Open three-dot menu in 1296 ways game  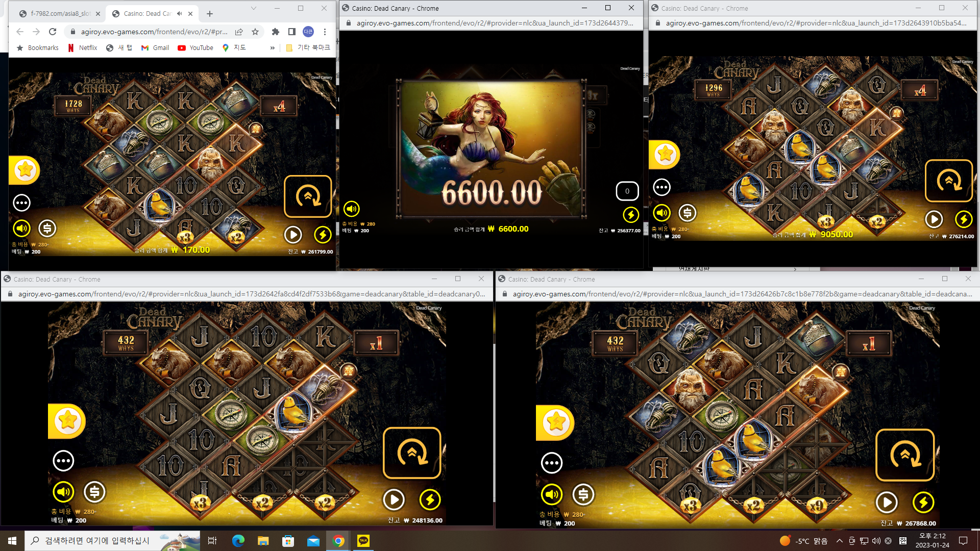pos(661,187)
